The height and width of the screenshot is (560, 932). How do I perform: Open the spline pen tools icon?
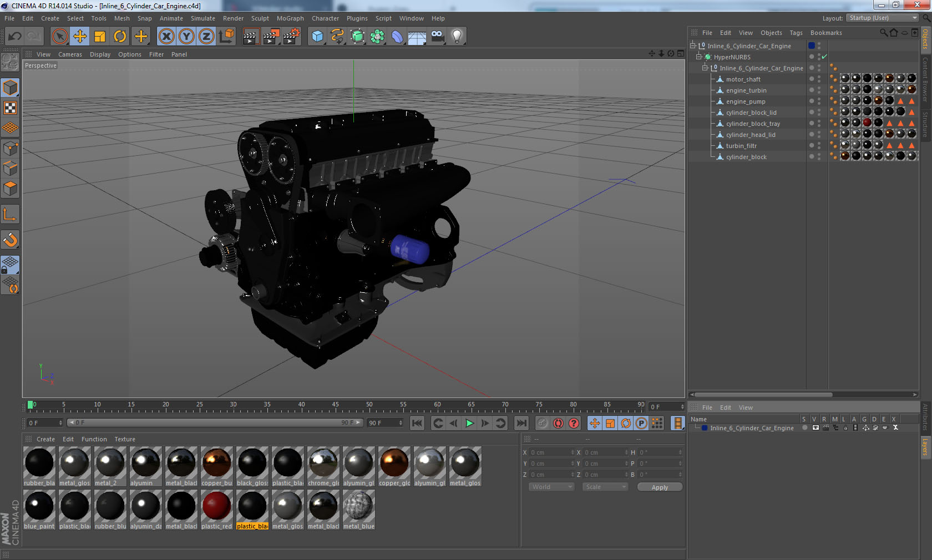pos(337,37)
